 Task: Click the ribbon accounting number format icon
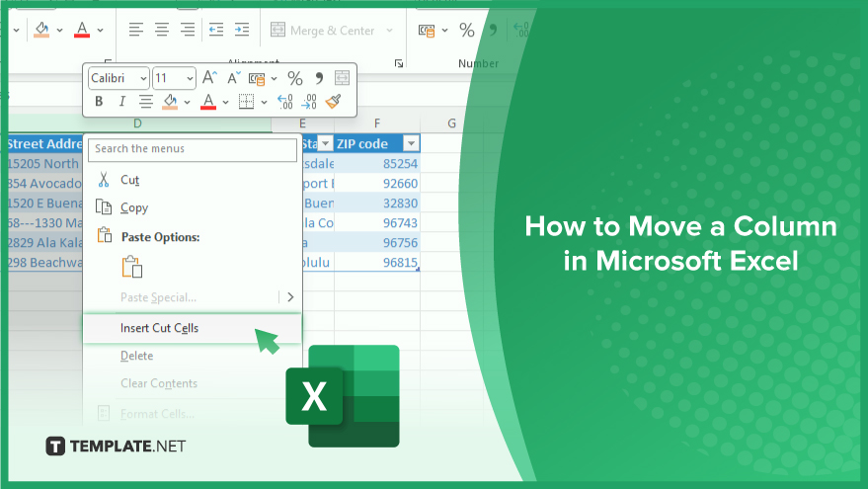pos(427,31)
